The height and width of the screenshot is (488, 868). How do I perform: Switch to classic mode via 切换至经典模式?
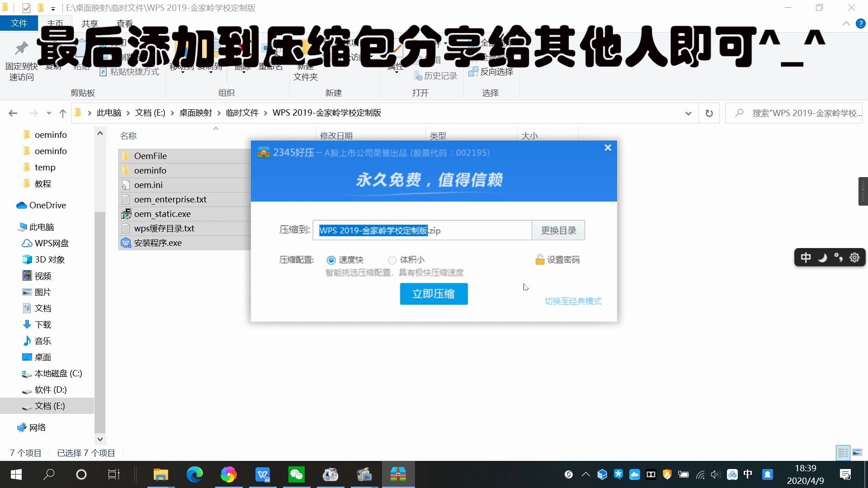[573, 301]
